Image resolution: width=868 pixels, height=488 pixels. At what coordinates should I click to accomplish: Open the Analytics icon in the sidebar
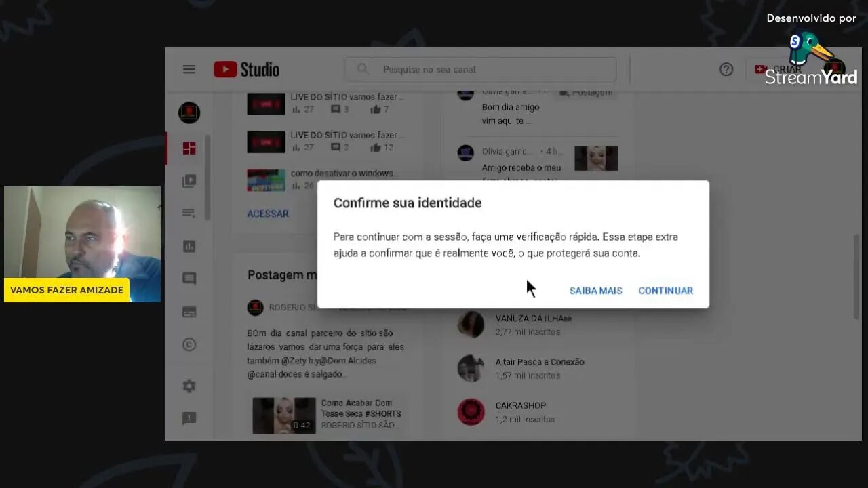point(189,246)
